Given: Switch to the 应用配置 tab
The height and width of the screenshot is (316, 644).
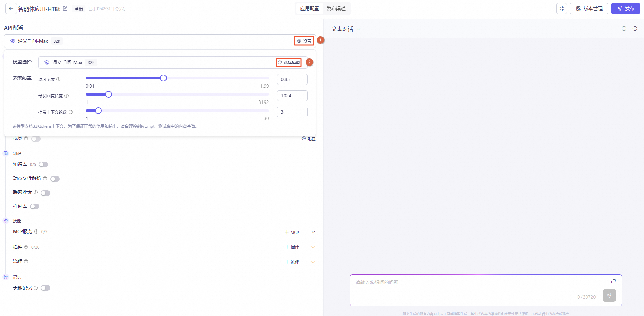Looking at the screenshot, I should [x=309, y=8].
